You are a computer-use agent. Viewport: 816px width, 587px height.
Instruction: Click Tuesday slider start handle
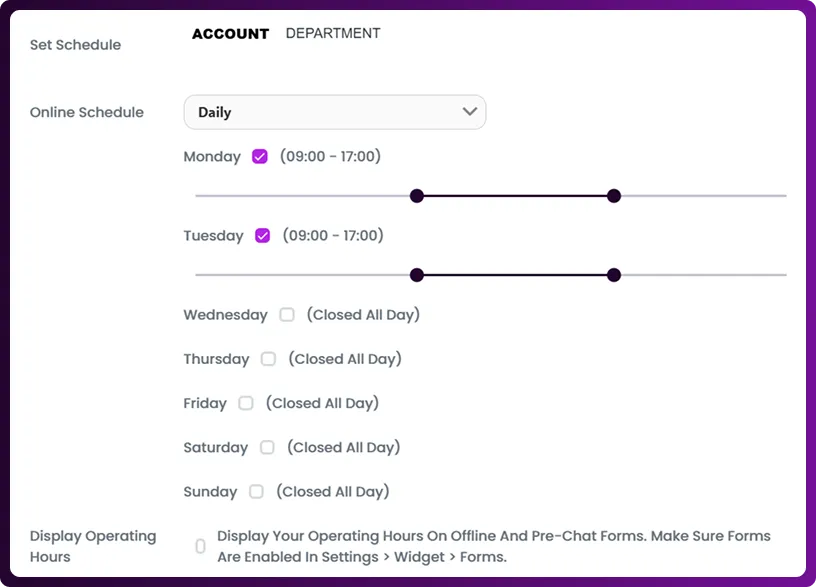click(417, 275)
